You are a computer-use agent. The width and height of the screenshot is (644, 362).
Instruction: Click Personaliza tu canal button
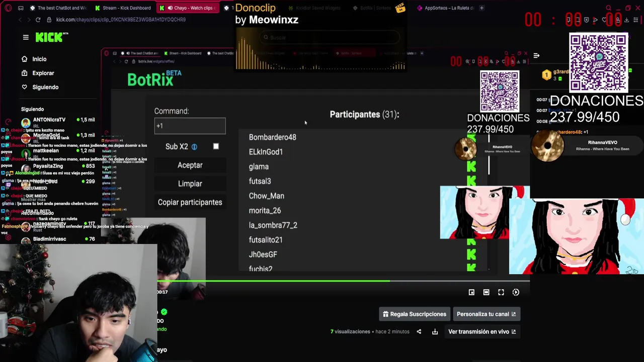coord(486,314)
